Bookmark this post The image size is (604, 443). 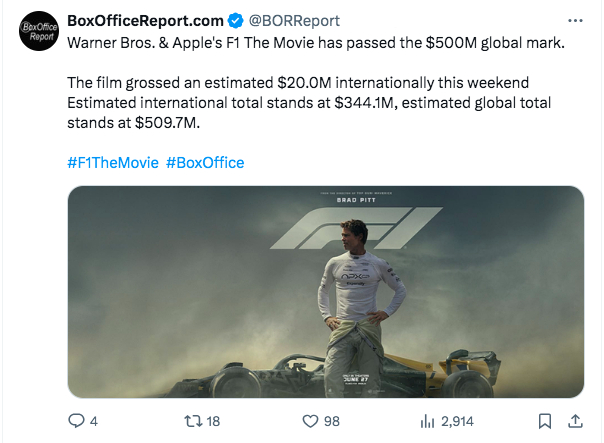tap(544, 421)
